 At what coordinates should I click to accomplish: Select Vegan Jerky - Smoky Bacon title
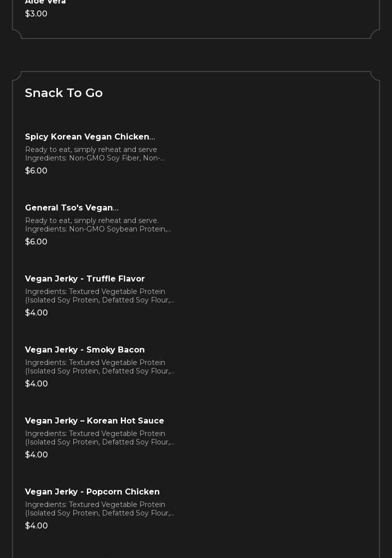85,349
